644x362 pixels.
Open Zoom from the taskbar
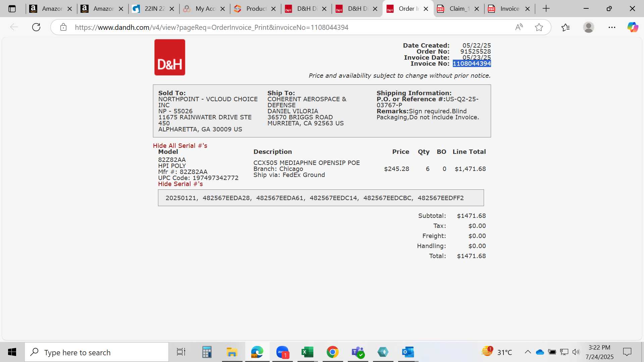282,352
